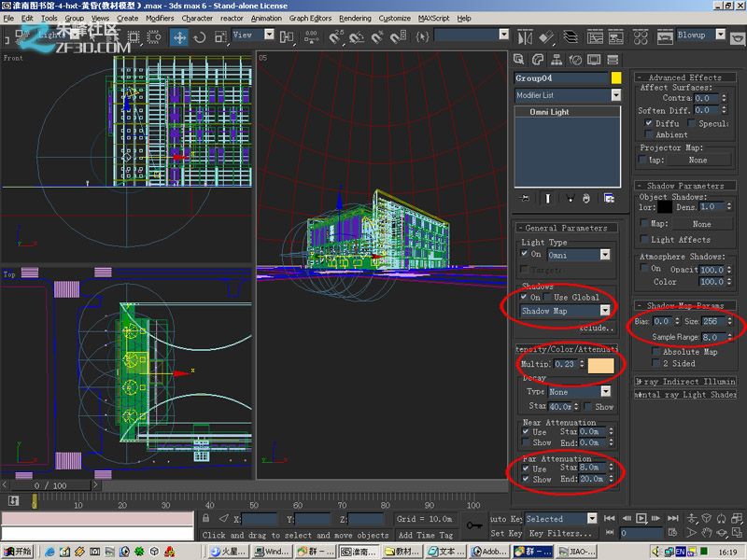Open the Shadow Map type dropdown
This screenshot has width=747, height=560.
point(605,310)
